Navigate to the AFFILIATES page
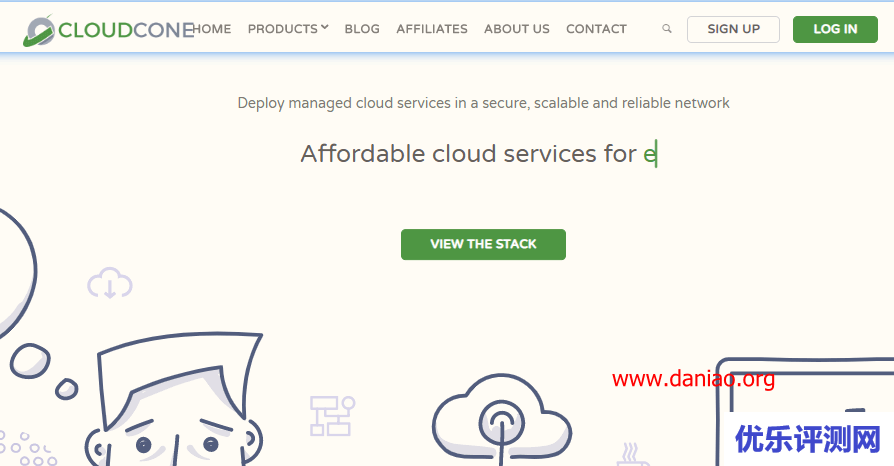The width and height of the screenshot is (894, 466). click(x=432, y=29)
